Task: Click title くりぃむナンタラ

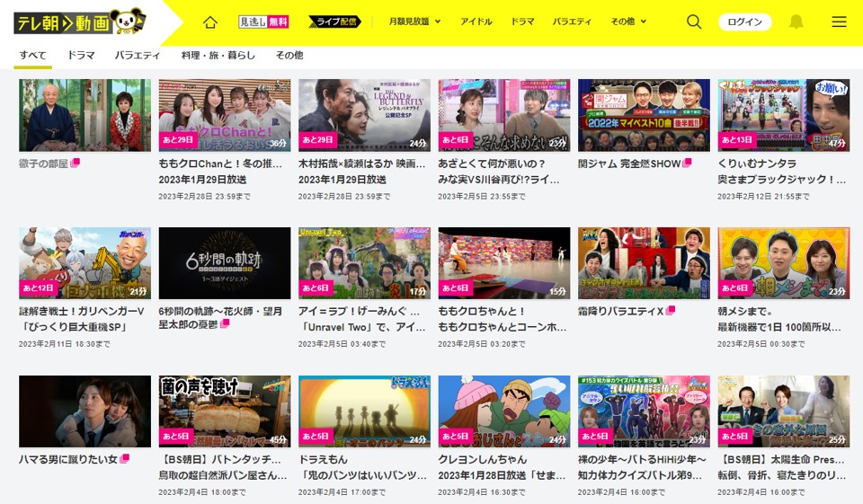Action: point(757,164)
